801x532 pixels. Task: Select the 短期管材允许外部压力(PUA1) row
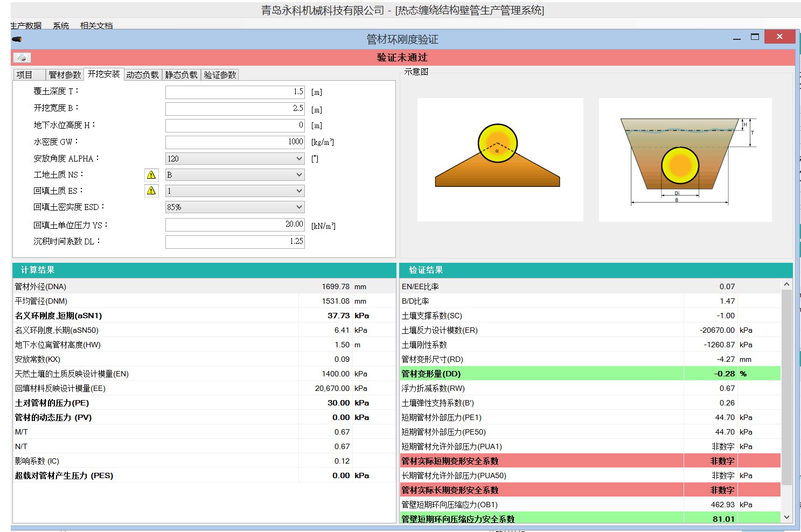590,446
